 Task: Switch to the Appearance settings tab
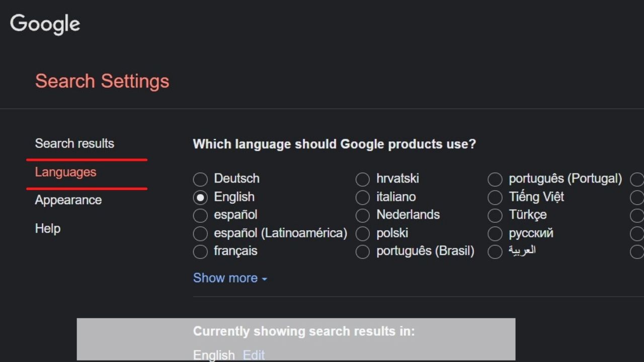click(68, 200)
